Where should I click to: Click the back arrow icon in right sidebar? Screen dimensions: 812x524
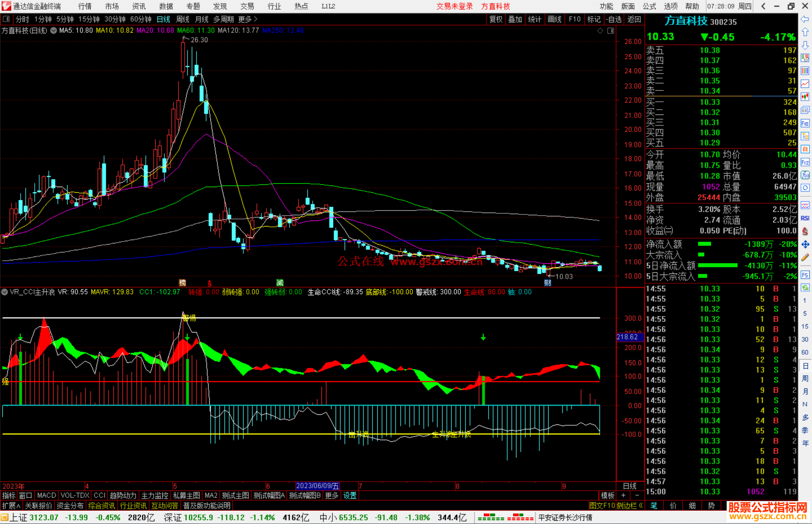coord(804,19)
